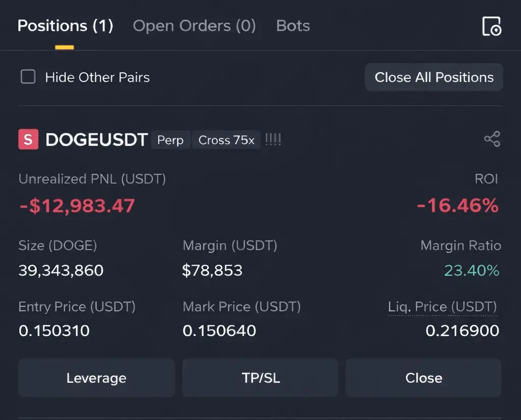
Task: Click the unrealized PNL -$12,983.47 value
Action: [x=77, y=206]
